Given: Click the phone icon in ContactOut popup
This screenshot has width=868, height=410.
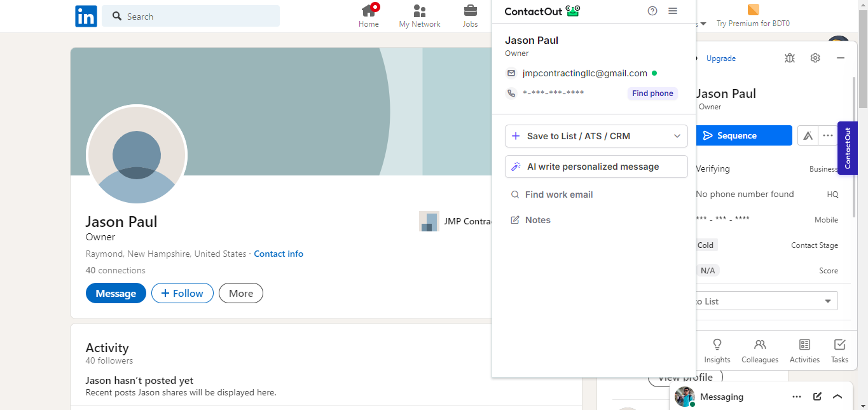Looking at the screenshot, I should point(511,93).
